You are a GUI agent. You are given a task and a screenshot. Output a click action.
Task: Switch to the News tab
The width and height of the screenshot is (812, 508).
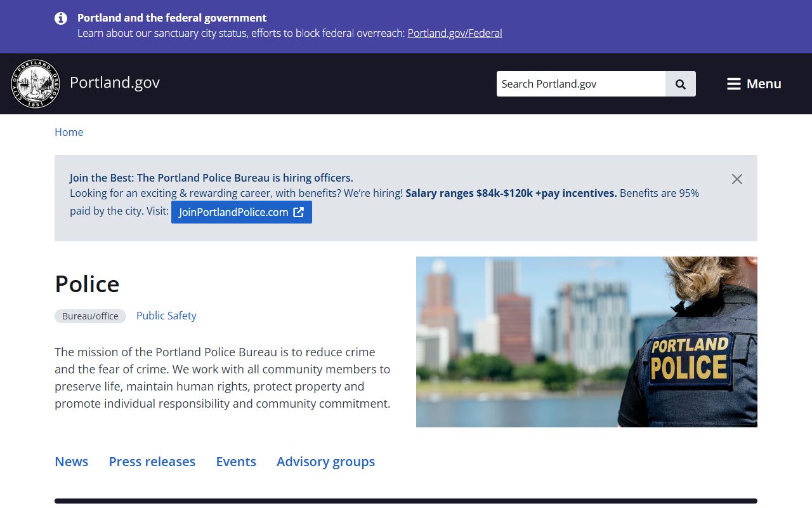tap(71, 462)
